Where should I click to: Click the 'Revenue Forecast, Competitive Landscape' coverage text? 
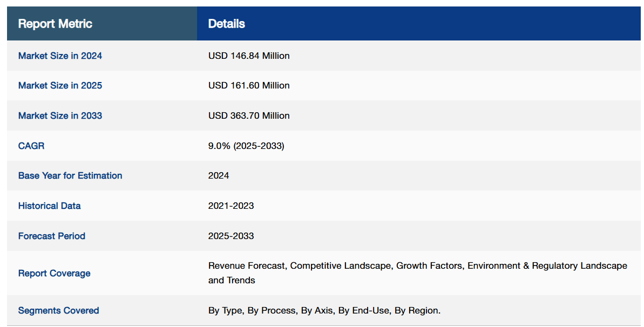[301, 265]
